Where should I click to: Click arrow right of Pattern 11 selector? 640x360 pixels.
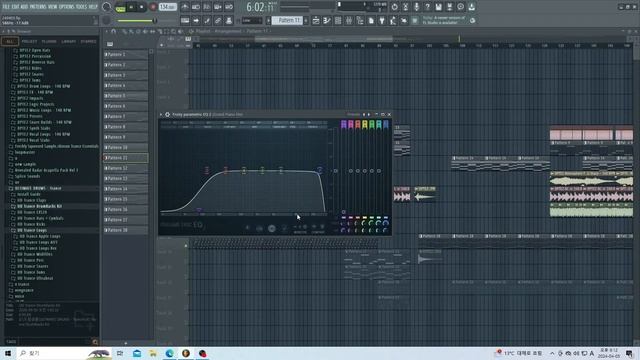[306, 20]
